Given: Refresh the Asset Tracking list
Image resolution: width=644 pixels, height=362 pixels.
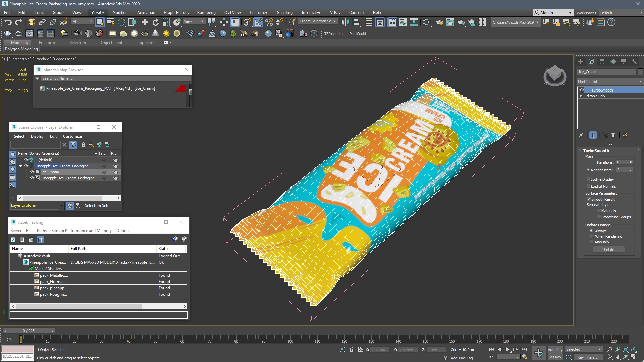Looking at the screenshot, I should (x=13, y=240).
